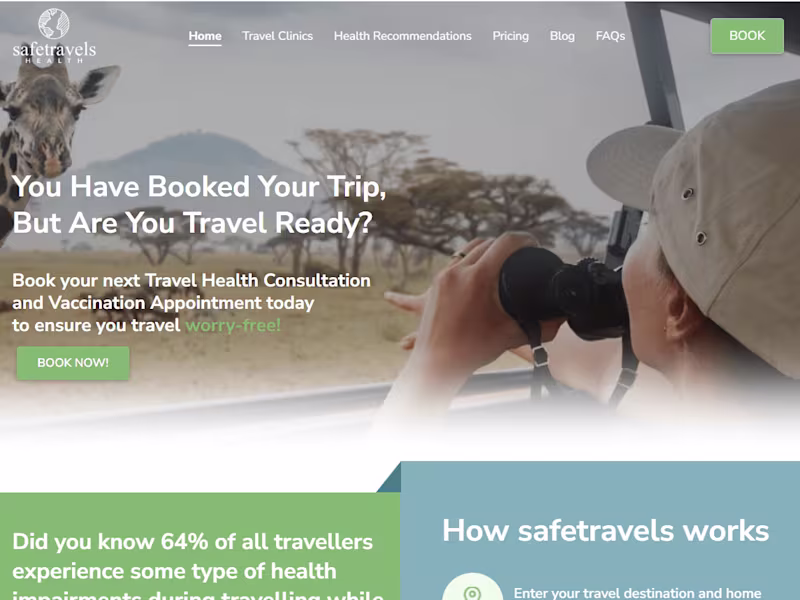Click the green BOOK button in header
800x600 pixels.
(x=747, y=36)
